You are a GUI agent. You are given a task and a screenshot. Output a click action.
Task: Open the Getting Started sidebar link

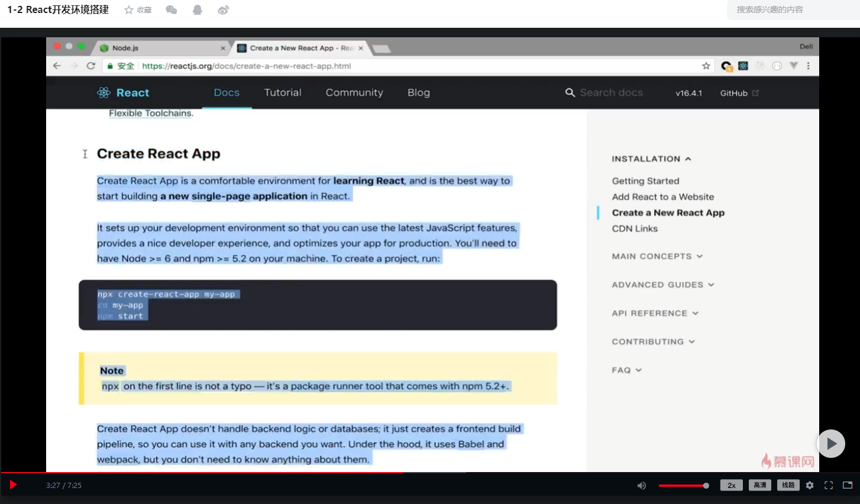coord(645,181)
